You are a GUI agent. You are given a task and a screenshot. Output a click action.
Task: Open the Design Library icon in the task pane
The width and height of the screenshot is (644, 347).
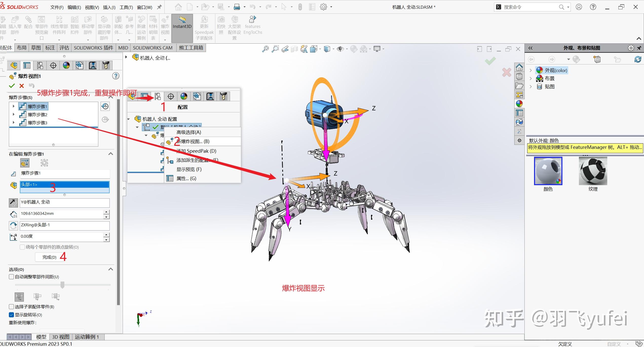[x=519, y=76]
